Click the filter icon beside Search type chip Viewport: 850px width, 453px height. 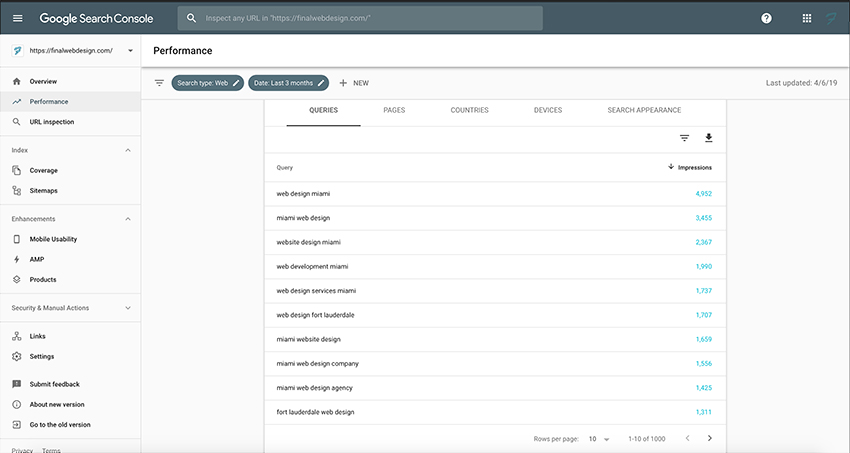click(159, 83)
